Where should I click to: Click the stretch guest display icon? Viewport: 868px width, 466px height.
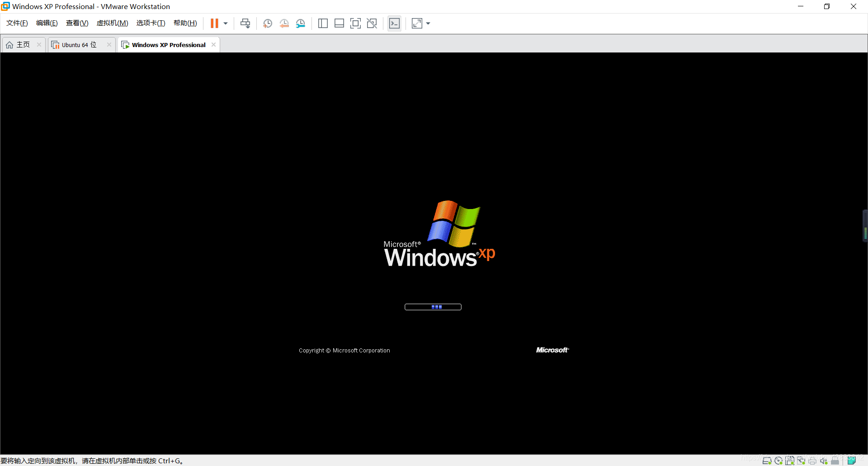pos(417,24)
